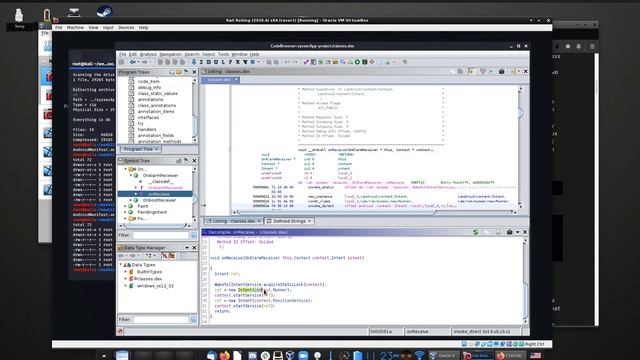Click the Save icon in Ghidra toolbar
The width and height of the screenshot is (640, 360).
(121, 62)
